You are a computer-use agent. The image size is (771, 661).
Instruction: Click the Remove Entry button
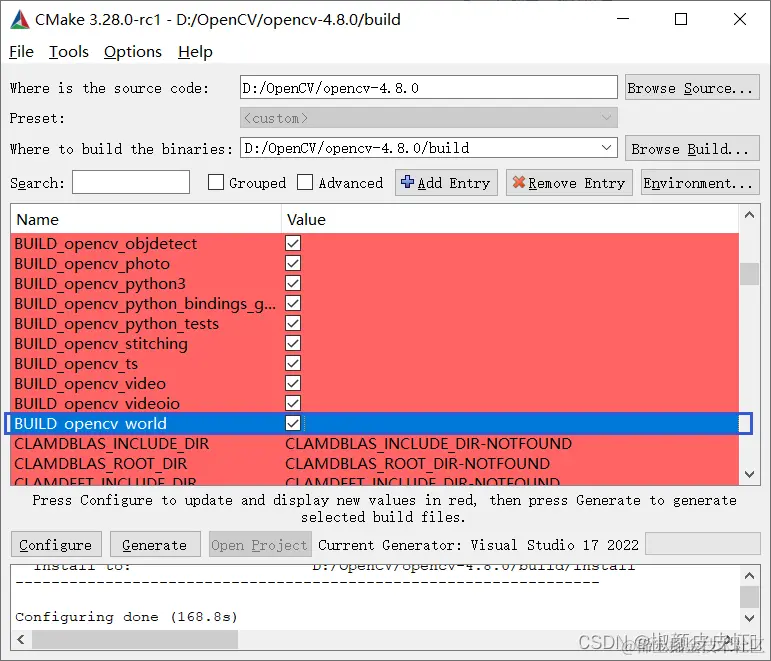coord(569,182)
